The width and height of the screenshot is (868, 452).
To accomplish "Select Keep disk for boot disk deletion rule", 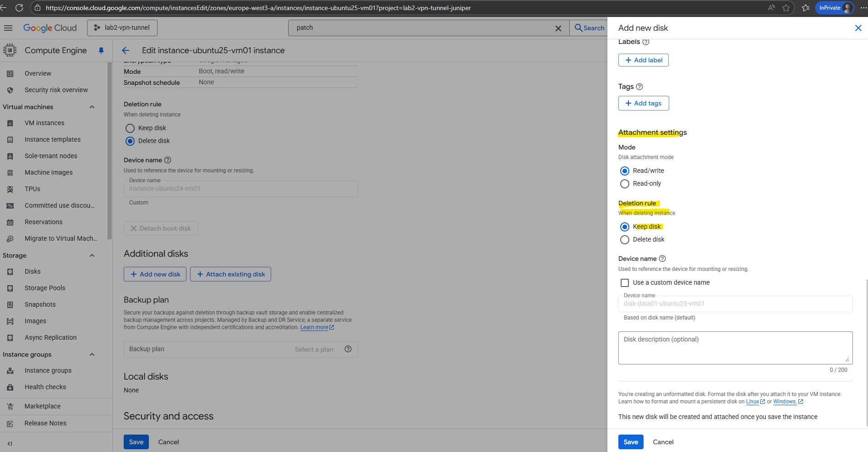I will pos(130,128).
